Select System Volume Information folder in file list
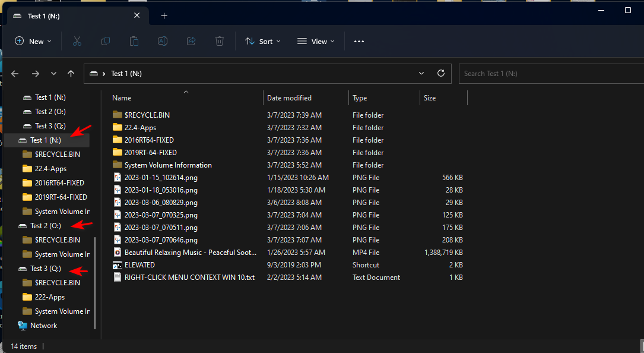 pyautogui.click(x=168, y=165)
